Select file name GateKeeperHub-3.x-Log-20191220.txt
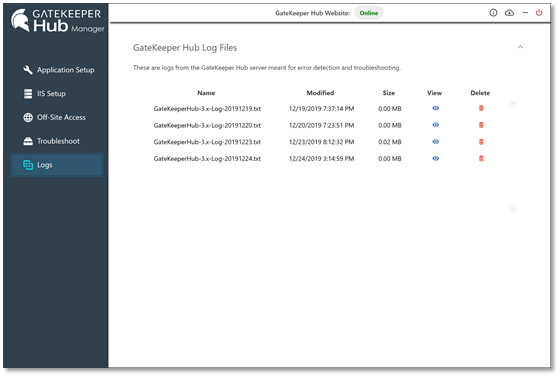The image size is (560, 377). [207, 125]
